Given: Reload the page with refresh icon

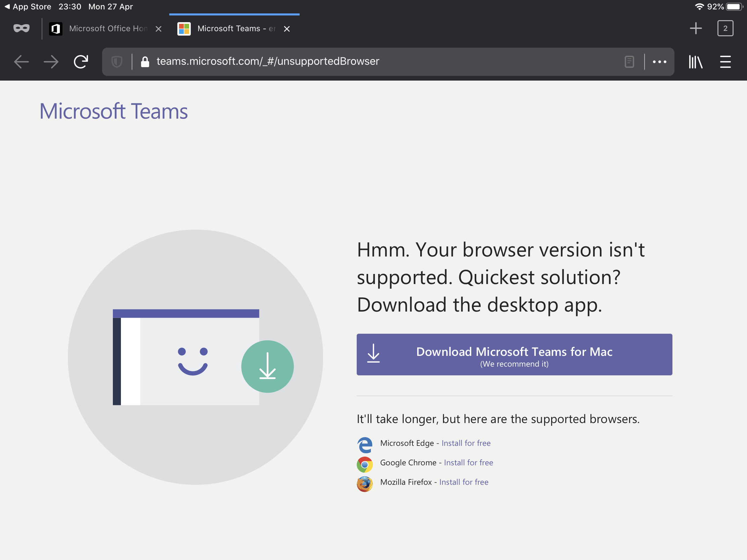Looking at the screenshot, I should pyautogui.click(x=81, y=62).
